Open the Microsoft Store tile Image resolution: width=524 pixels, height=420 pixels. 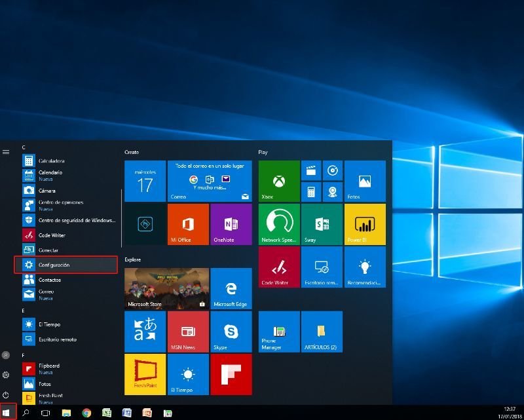tap(166, 288)
